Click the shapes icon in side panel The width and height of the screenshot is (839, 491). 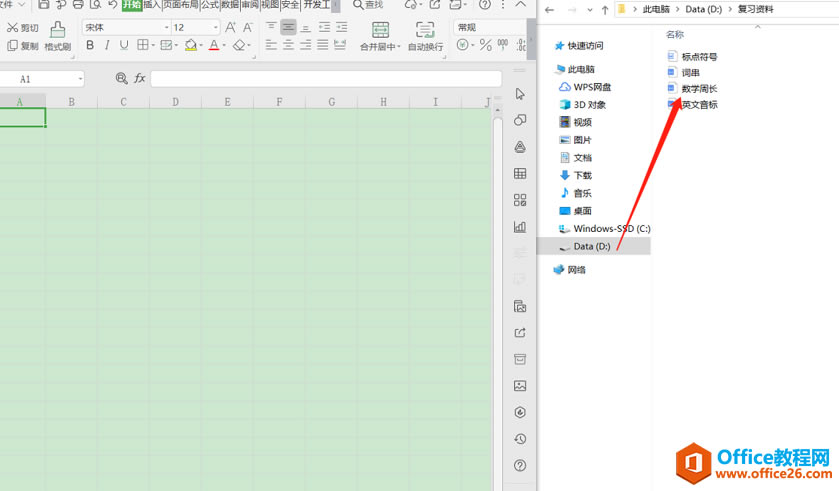520,120
